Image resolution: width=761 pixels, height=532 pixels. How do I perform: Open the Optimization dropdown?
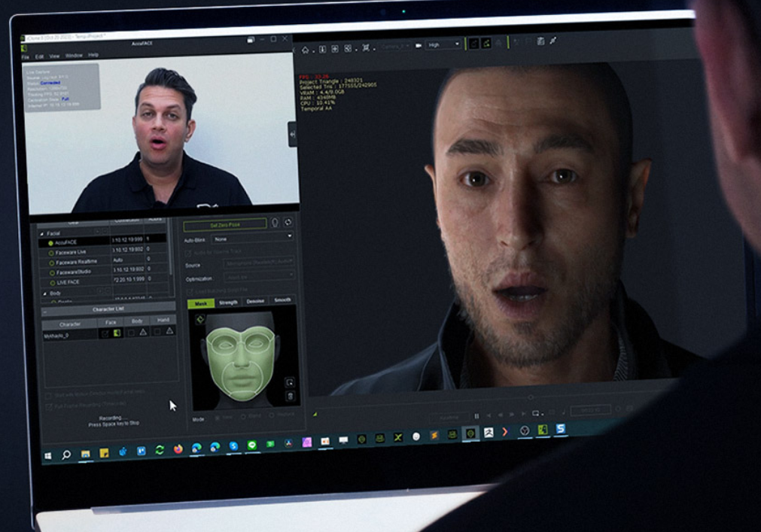[x=259, y=276]
